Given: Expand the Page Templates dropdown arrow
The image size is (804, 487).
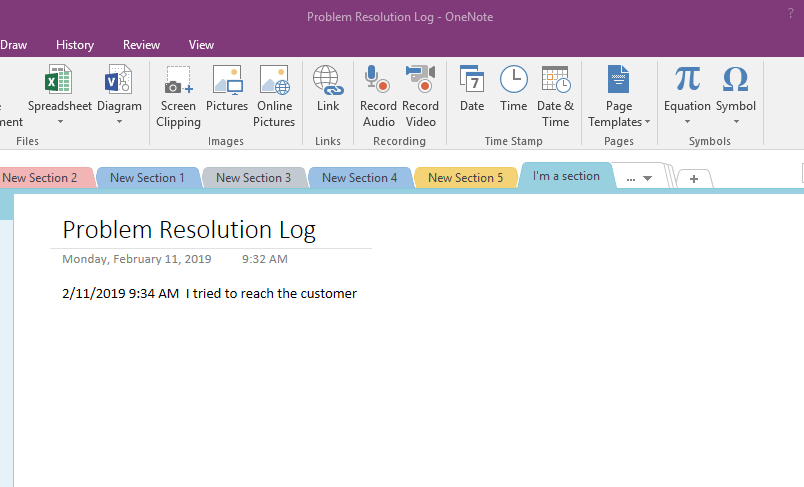Looking at the screenshot, I should pyautogui.click(x=647, y=122).
